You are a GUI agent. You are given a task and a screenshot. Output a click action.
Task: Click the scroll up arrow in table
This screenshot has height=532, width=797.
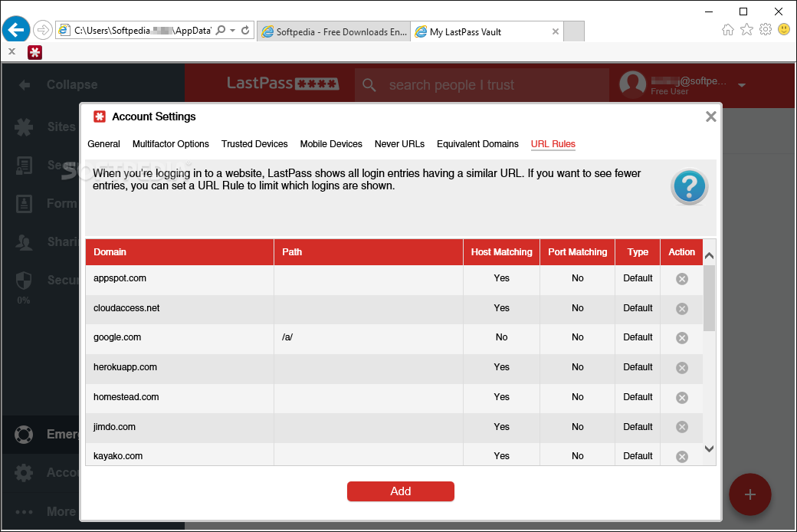coord(709,256)
